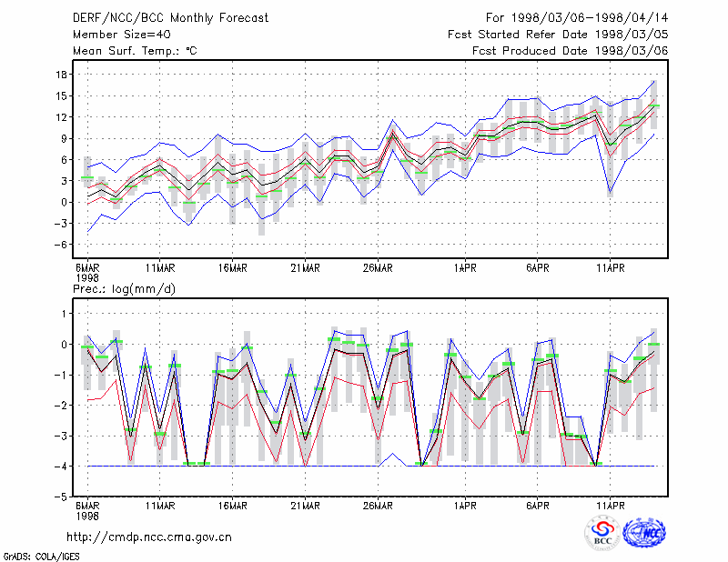Click the 1 label on precipitation axis
728x562 pixels.
pos(64,314)
